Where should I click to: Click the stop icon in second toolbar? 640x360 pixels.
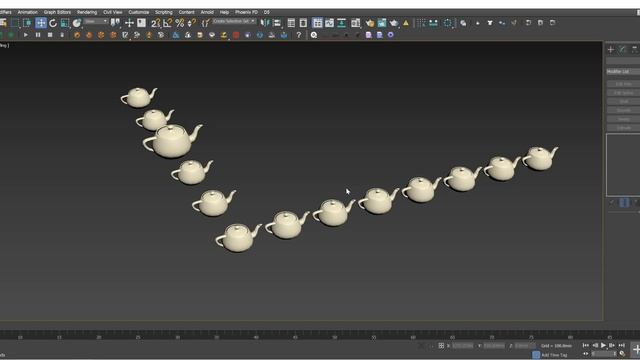[x=50, y=35]
